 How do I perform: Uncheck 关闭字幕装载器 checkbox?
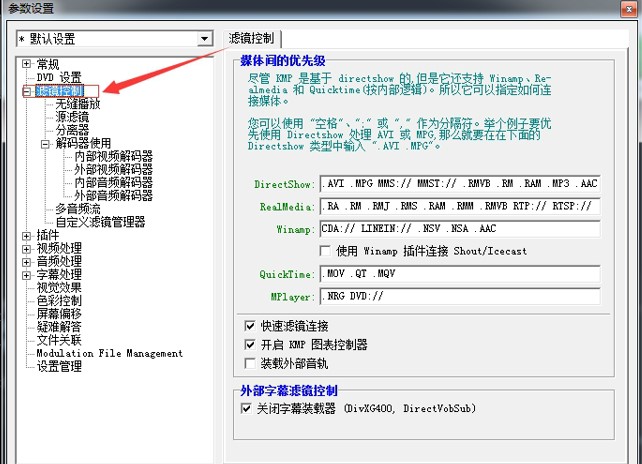[x=246, y=408]
